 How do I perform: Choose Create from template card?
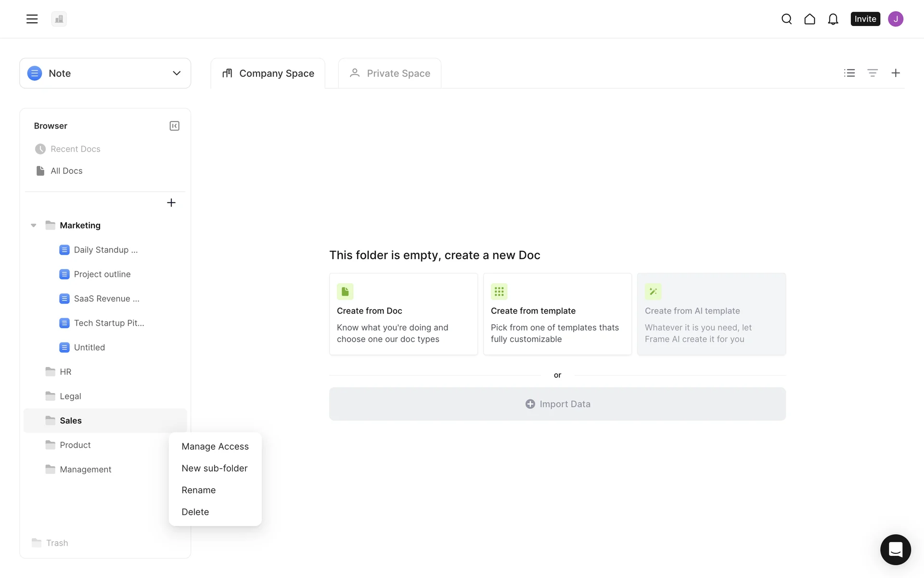[557, 314]
